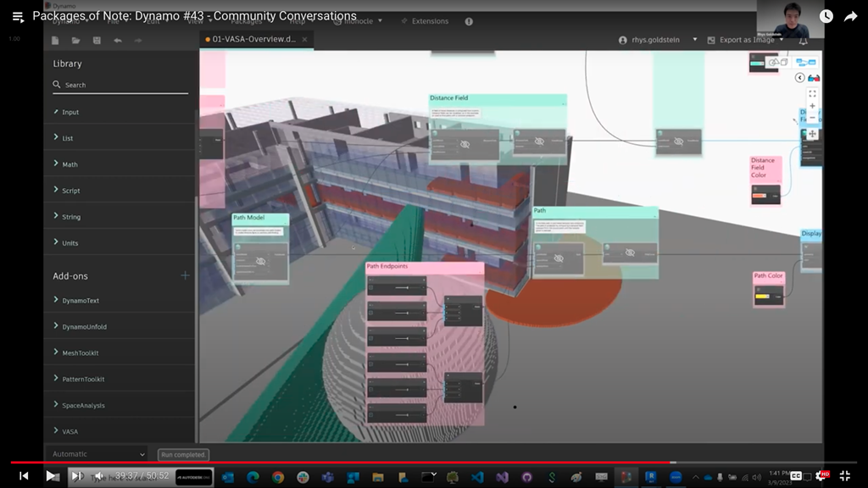This screenshot has width=868, height=488.
Task: Click Export as Image button
Action: tap(746, 40)
